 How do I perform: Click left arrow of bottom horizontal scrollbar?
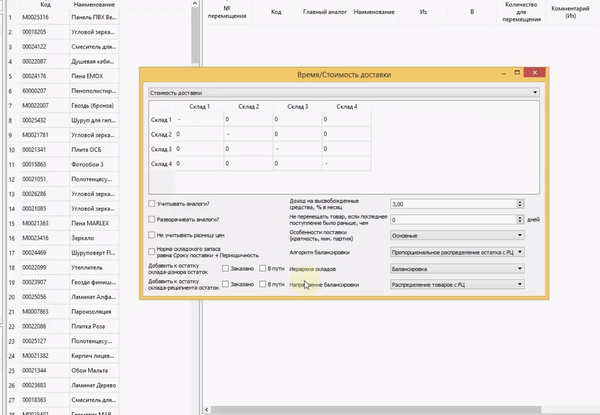pyautogui.click(x=207, y=410)
